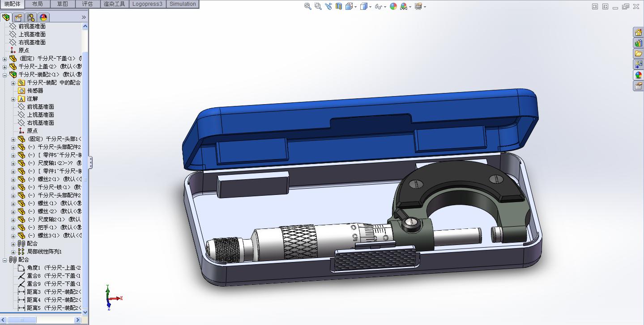The height and width of the screenshot is (325, 644).
Task: Click the feature tree horizontal scrollbar thumb
Action: coord(22,320)
